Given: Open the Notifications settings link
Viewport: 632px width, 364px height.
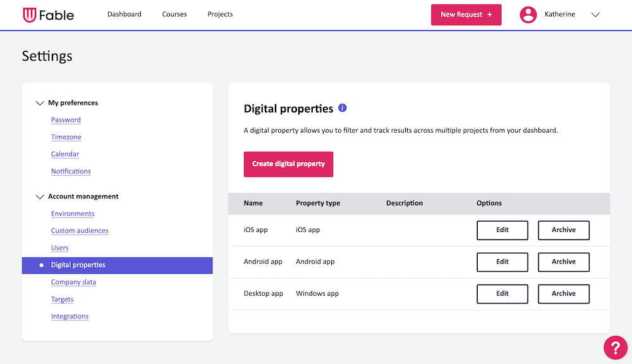Looking at the screenshot, I should pos(71,171).
